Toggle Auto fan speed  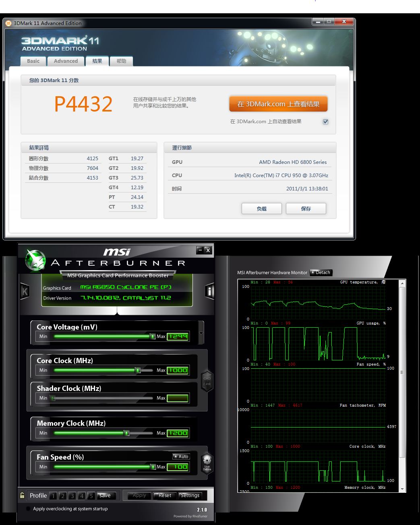coord(181,457)
